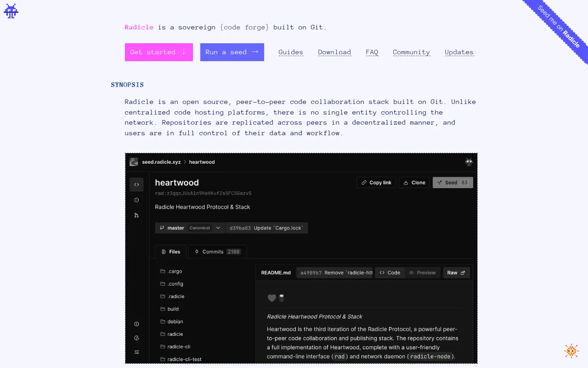Viewport: 588px width, 368px height.
Task: Open the issues circle icon in the sidebar
Action: coord(136,200)
